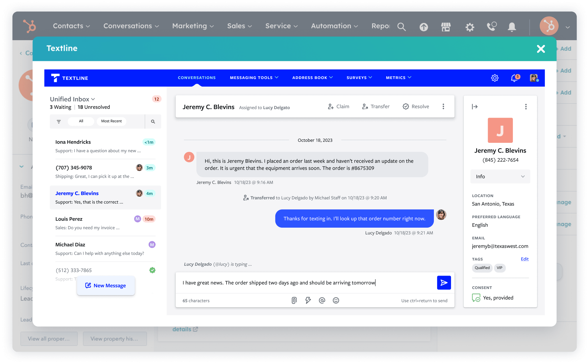Search conversations with the magnifier icon

[x=153, y=121]
